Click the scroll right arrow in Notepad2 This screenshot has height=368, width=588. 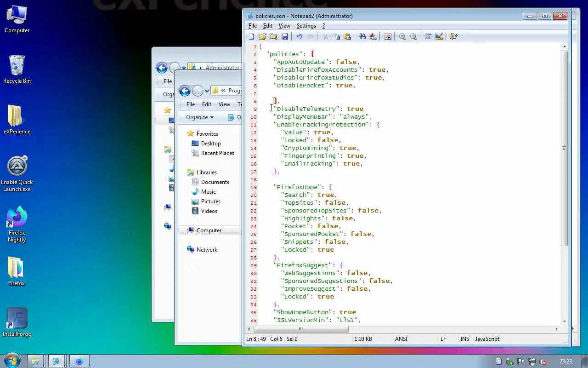click(x=556, y=329)
